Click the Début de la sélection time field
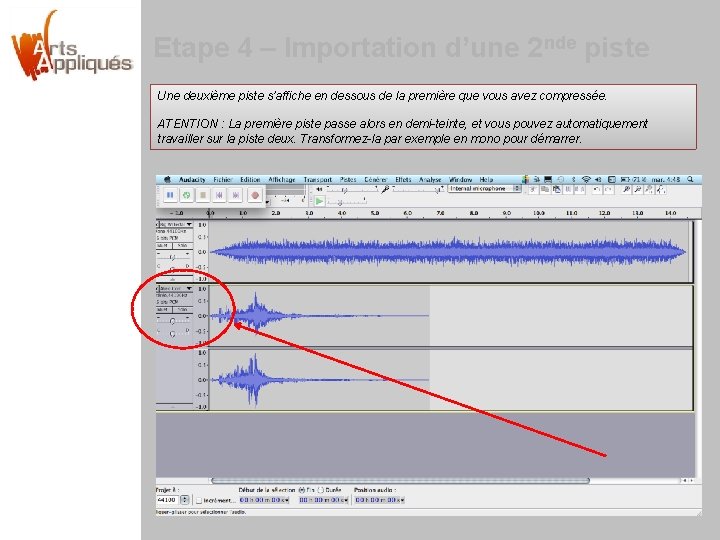Image resolution: width=720 pixels, height=540 pixels. (x=264, y=500)
